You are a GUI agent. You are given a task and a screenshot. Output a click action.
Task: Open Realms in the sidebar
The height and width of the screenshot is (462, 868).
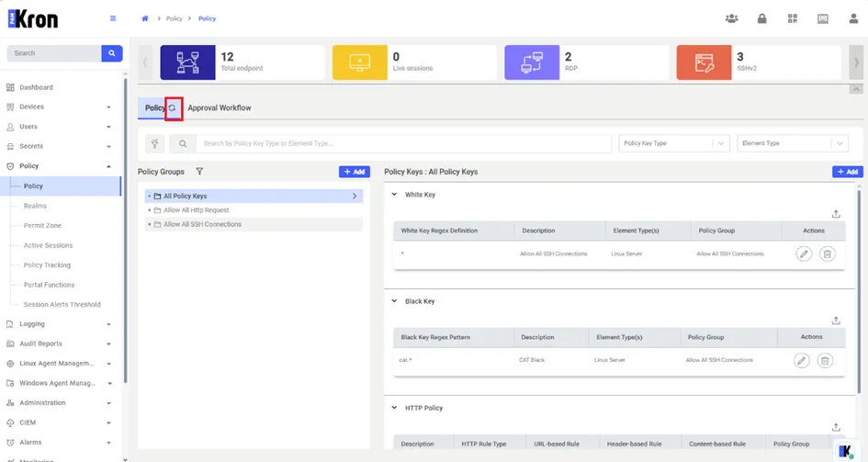(35, 206)
